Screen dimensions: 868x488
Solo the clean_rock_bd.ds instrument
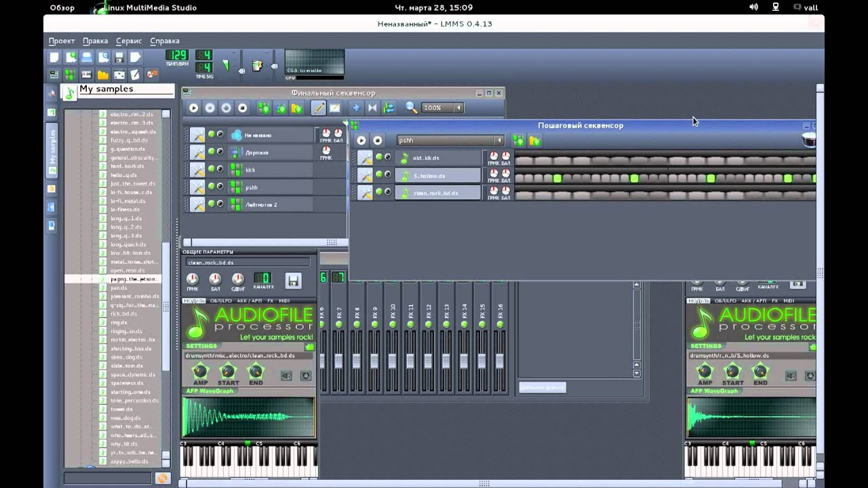tap(388, 192)
